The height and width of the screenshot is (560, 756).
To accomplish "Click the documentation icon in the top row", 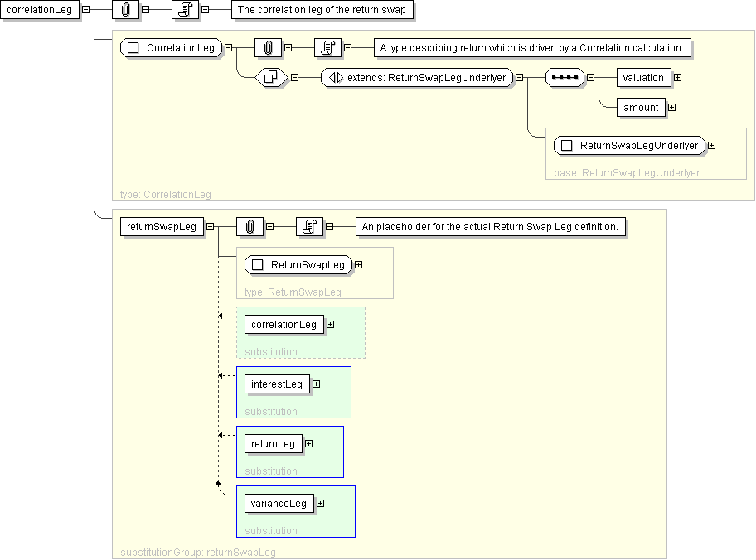I will tap(186, 11).
